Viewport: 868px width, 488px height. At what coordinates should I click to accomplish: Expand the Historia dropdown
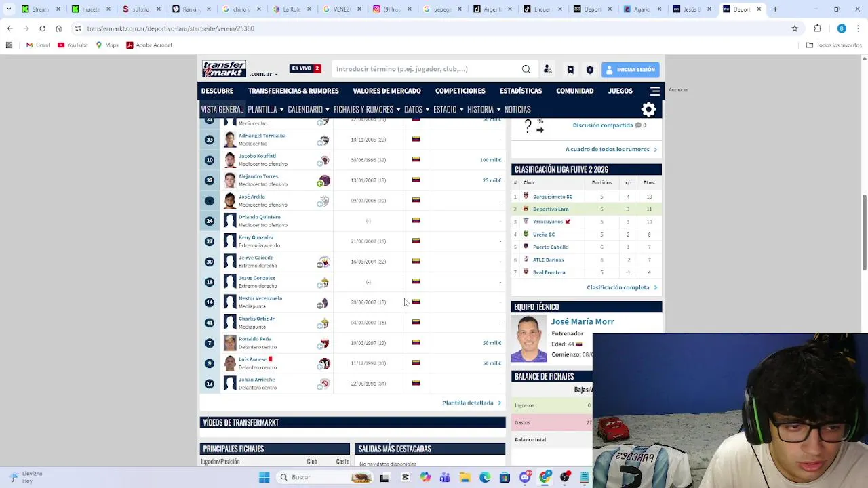[x=484, y=109]
